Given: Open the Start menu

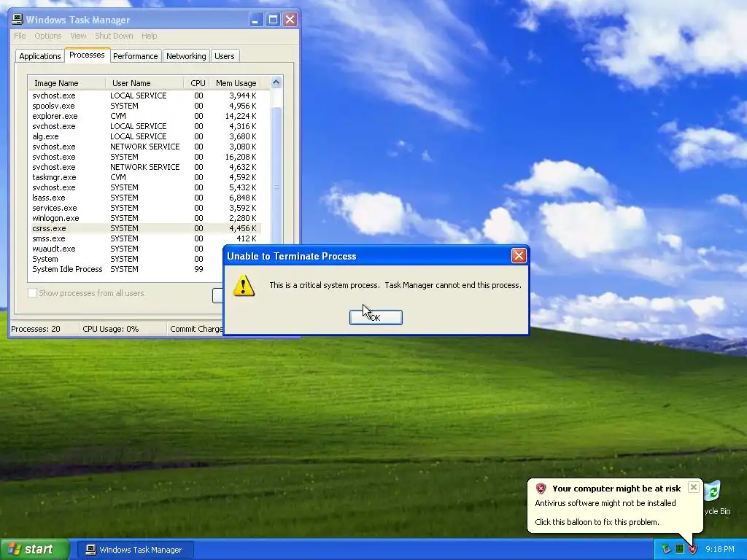Looking at the screenshot, I should 34,549.
